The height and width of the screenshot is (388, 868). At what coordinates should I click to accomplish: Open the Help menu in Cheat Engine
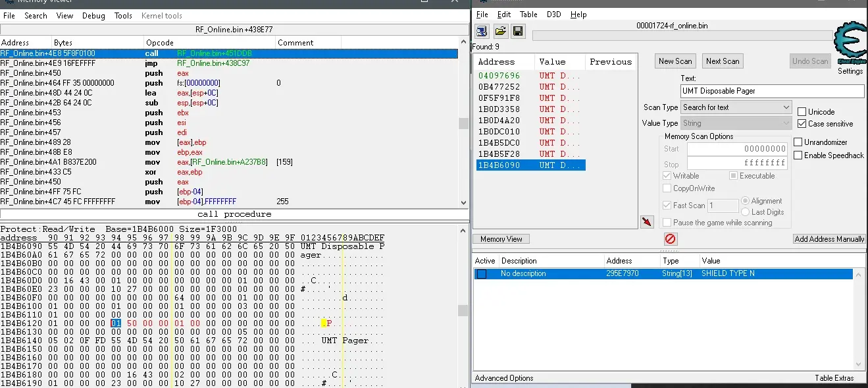click(578, 14)
